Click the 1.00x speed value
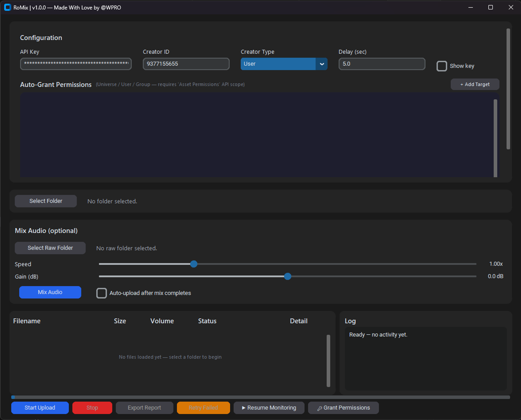 point(496,264)
